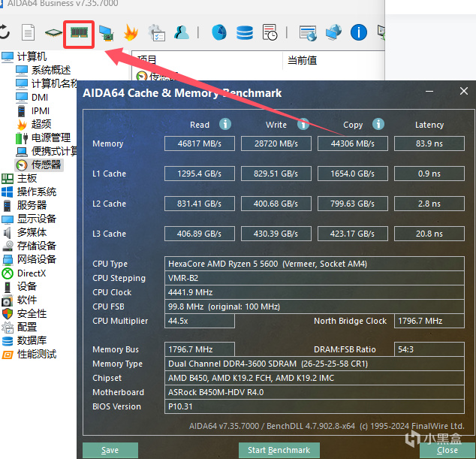Click Memory Type DDR4-3600 field

click(314, 364)
